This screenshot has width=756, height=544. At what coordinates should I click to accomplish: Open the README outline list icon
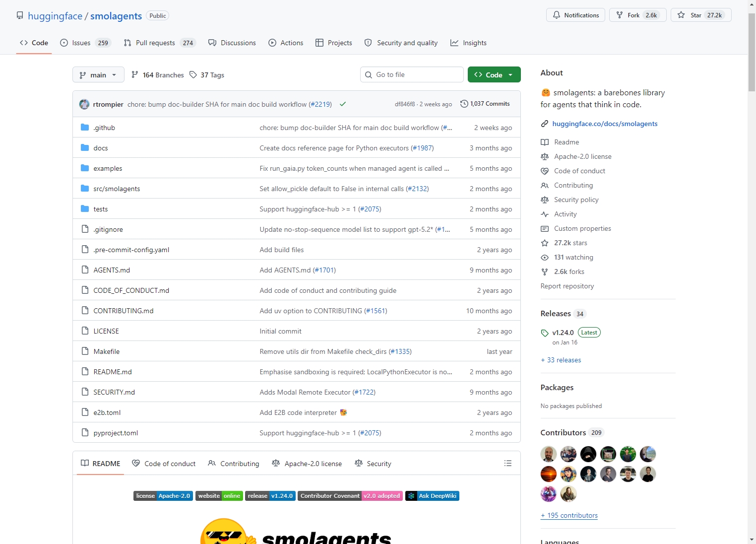(x=507, y=463)
